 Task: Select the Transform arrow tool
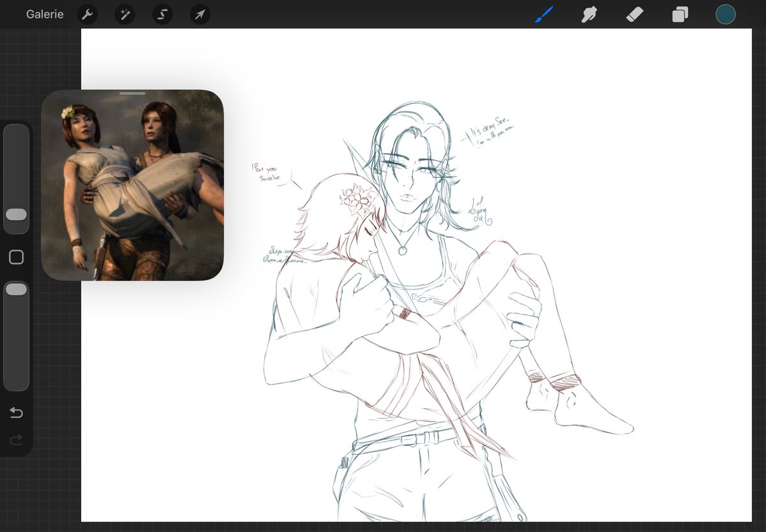(200, 15)
